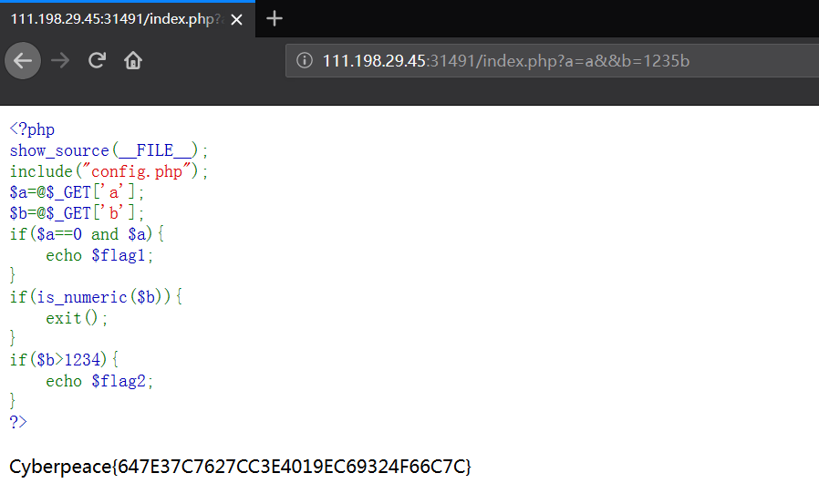Click the $b=@$_GET['b'] line
The width and height of the screenshot is (819, 504).
pos(77,213)
